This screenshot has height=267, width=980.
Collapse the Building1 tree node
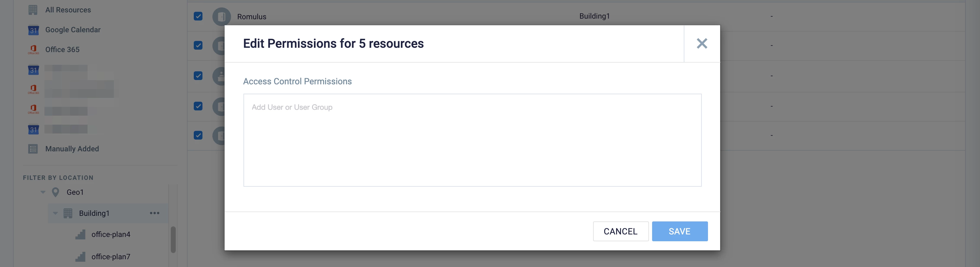coord(56,213)
